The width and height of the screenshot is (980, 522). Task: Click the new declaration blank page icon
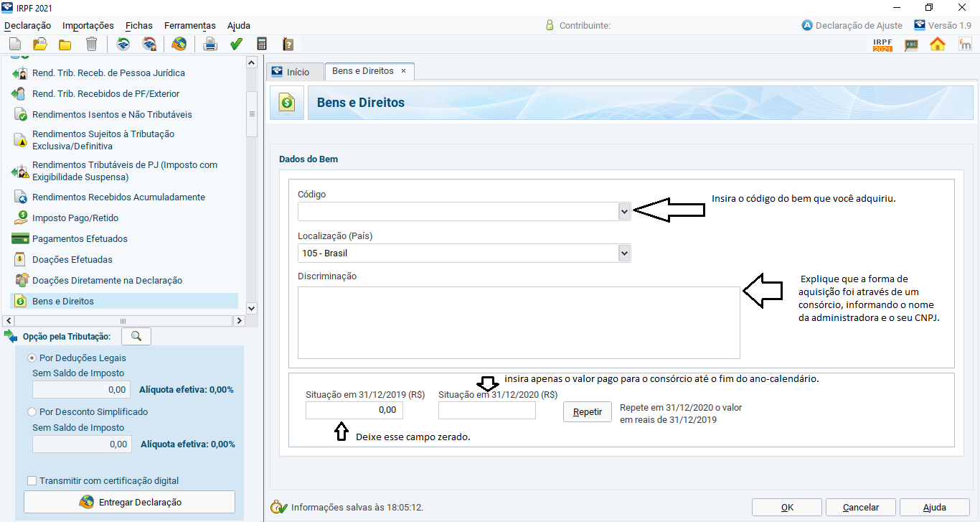(14, 45)
